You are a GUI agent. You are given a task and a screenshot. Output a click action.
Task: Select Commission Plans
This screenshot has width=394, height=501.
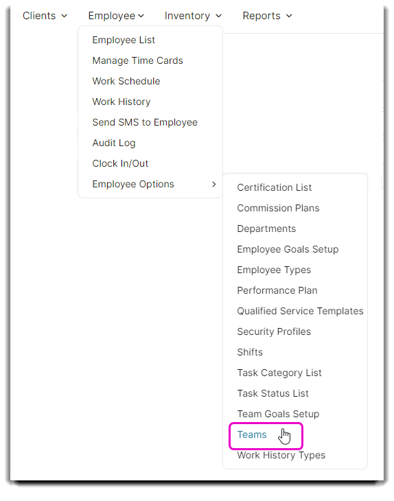pyautogui.click(x=278, y=208)
